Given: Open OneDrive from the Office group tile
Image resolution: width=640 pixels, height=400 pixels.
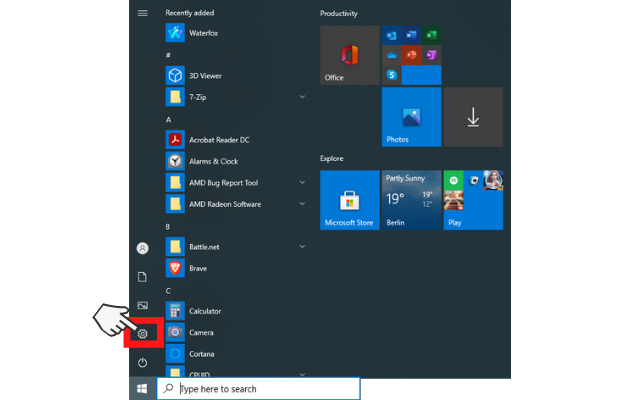Looking at the screenshot, I should click(x=392, y=55).
